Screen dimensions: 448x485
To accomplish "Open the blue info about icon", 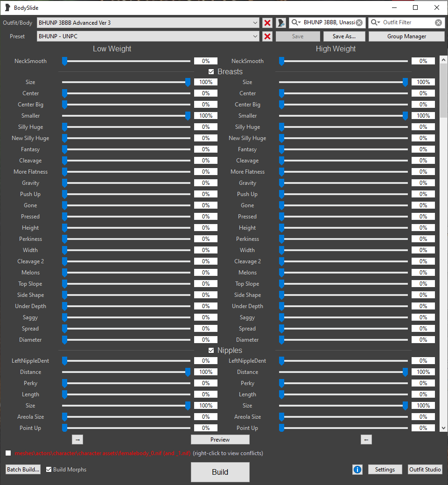I will point(357,470).
